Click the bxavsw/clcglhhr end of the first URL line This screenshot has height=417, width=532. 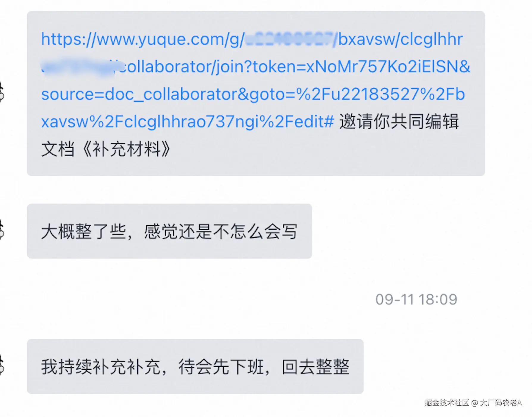(400, 39)
